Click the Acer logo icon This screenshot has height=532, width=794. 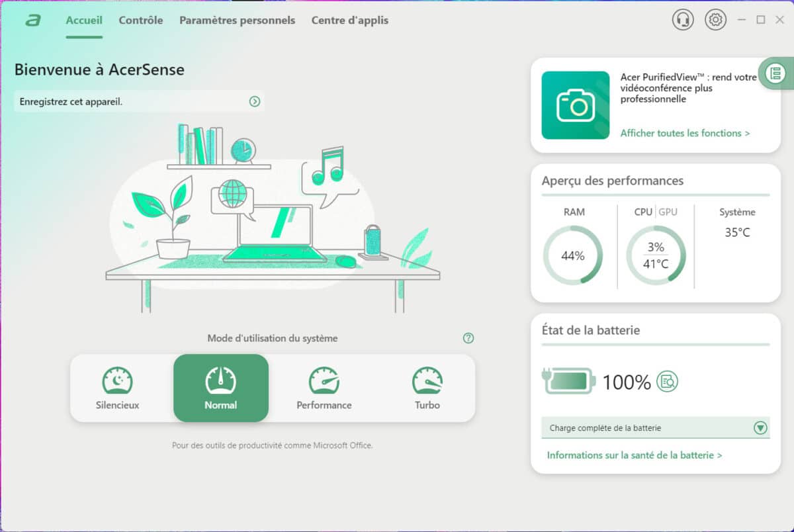(x=32, y=20)
